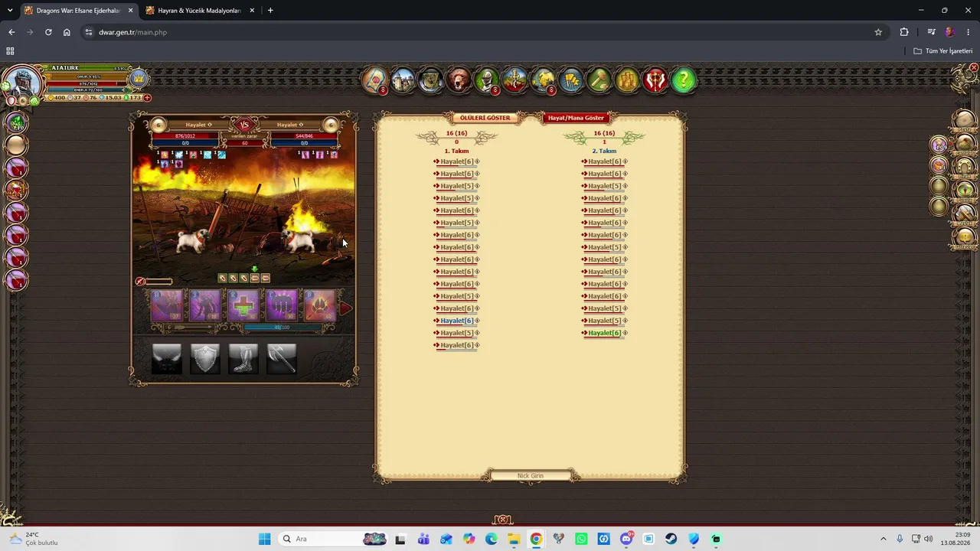Click the red axe emblem icon
Screen dimensions: 980x551
pos(655,80)
